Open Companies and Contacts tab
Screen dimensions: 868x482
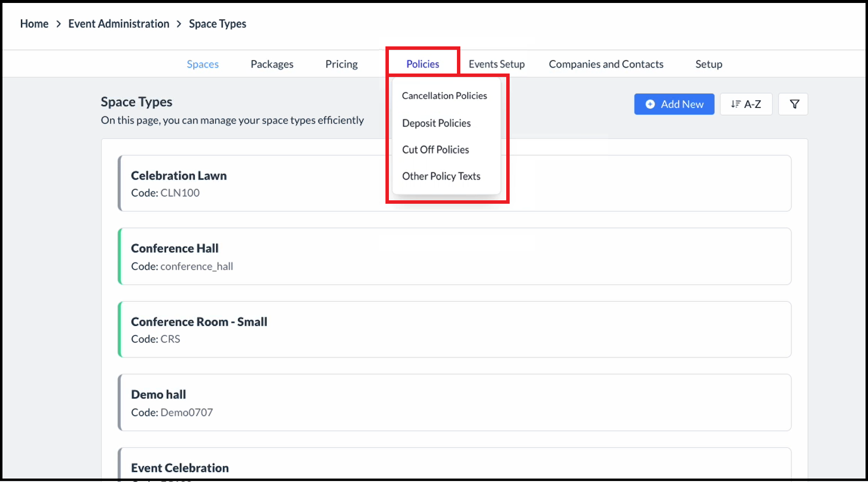(606, 64)
